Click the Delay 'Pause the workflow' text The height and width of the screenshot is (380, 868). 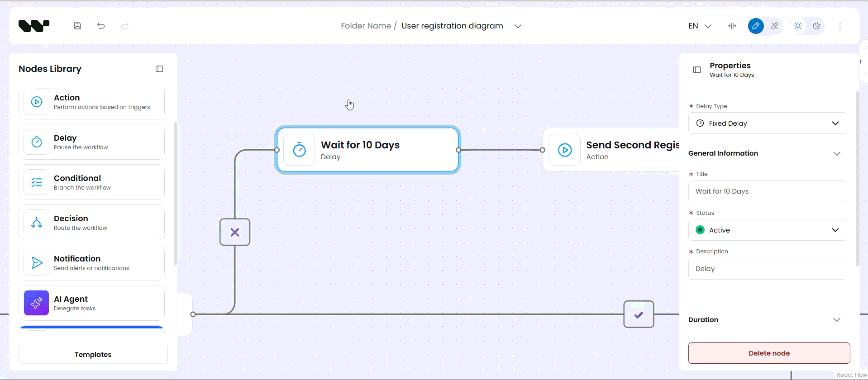click(81, 147)
